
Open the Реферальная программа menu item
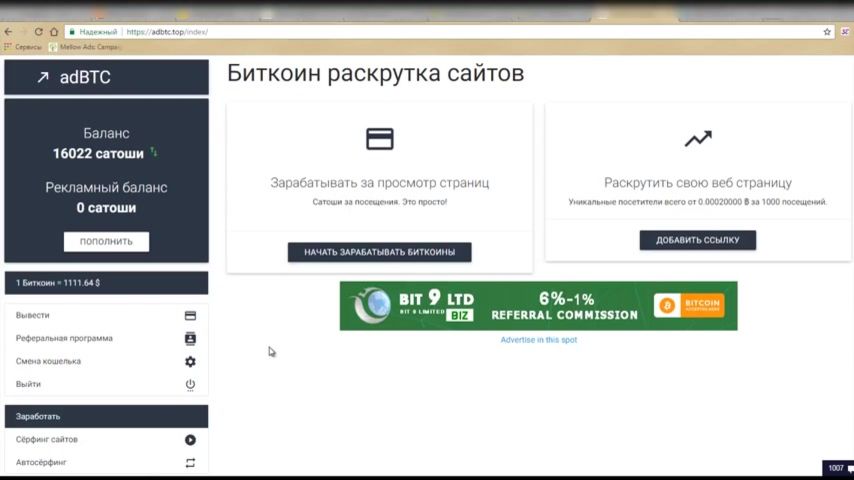pyautogui.click(x=64, y=339)
